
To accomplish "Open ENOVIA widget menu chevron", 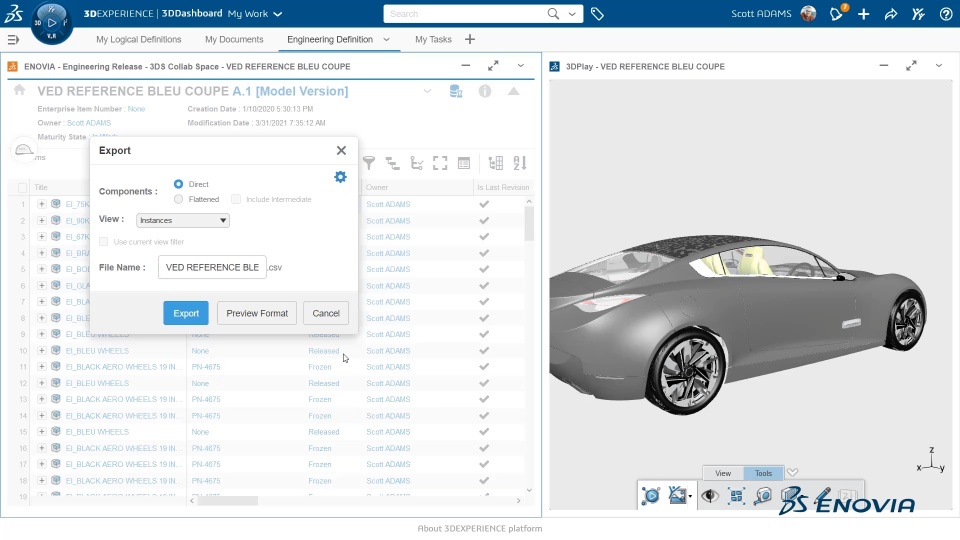I will click(x=520, y=66).
